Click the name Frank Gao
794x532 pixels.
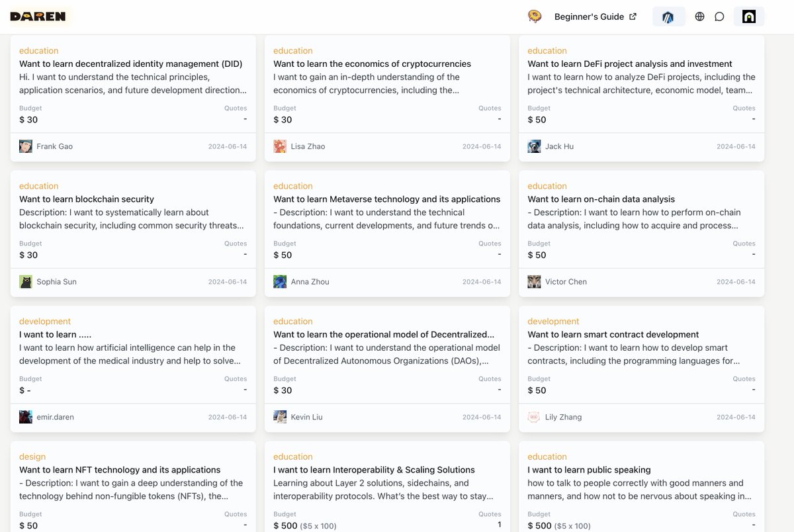54,146
